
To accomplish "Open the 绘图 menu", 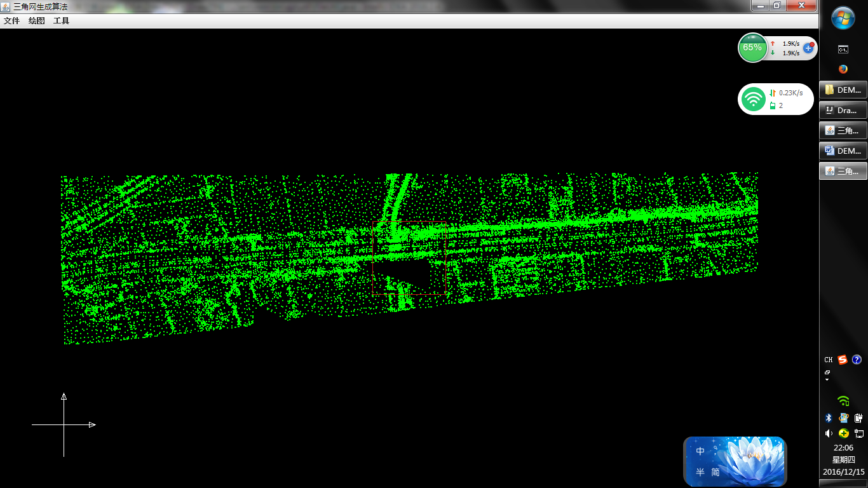I will pos(36,21).
